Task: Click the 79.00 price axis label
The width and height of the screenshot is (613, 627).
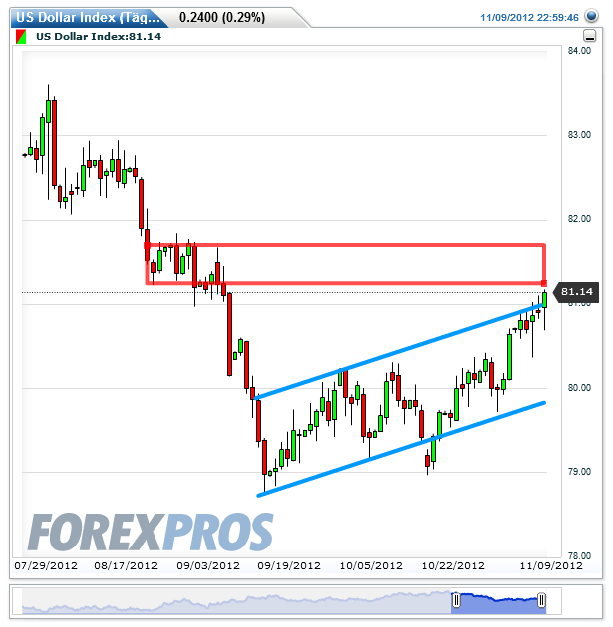Action: coord(579,471)
